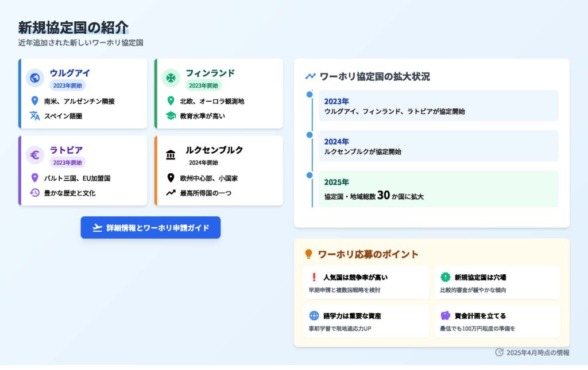
Task: Select the 2025年 timeline marker dot
Action: (x=310, y=176)
